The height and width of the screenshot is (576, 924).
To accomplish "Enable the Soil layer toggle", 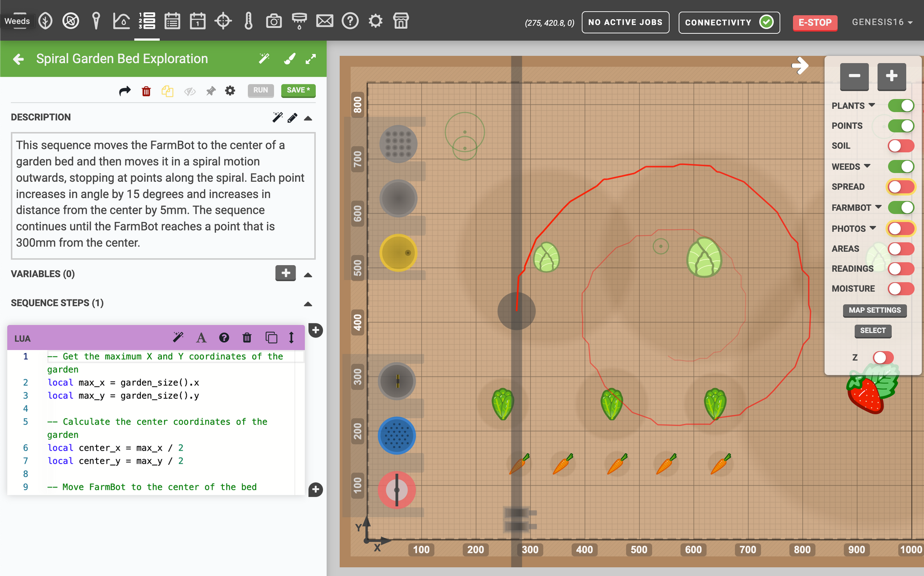I will pyautogui.click(x=901, y=146).
